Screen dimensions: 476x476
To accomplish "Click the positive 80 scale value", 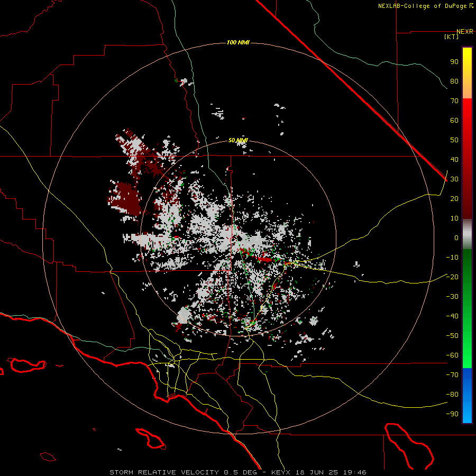I will [x=454, y=81].
